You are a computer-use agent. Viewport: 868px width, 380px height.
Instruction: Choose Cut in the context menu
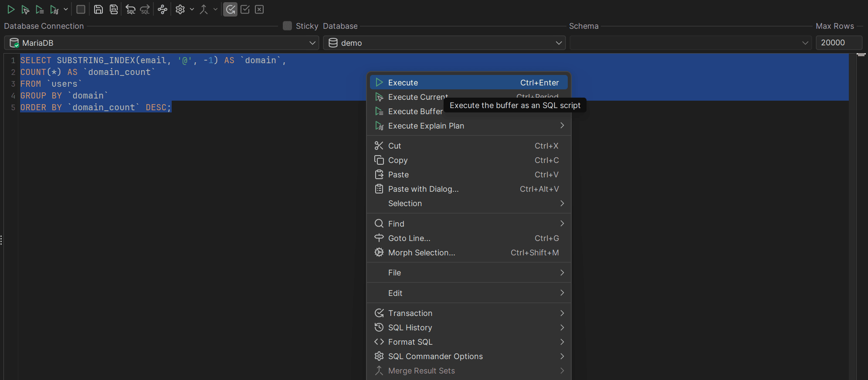[x=469, y=146]
